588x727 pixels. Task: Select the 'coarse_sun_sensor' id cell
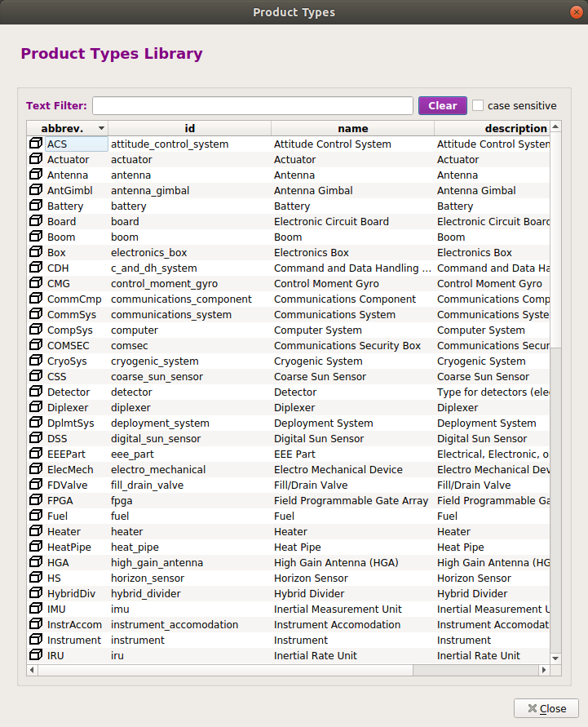tap(189, 377)
